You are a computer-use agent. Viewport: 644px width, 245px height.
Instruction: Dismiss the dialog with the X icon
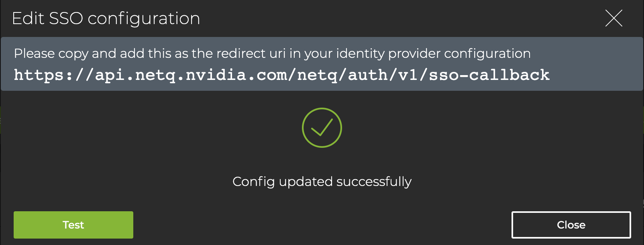coord(613,18)
